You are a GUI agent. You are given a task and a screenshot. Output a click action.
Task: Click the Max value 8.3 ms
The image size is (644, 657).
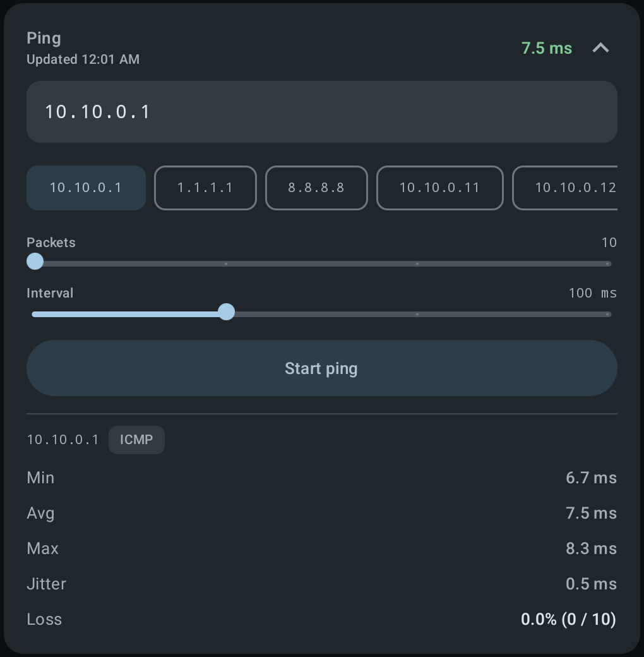coord(591,548)
